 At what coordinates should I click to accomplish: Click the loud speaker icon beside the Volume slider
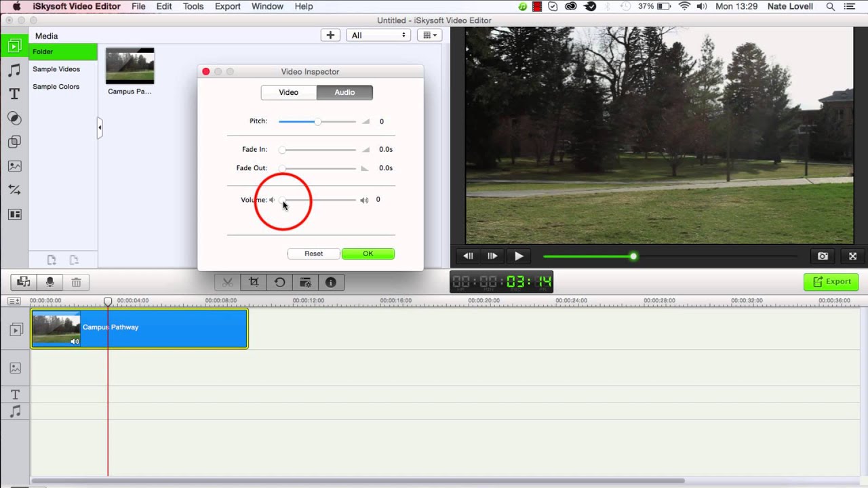(x=364, y=200)
